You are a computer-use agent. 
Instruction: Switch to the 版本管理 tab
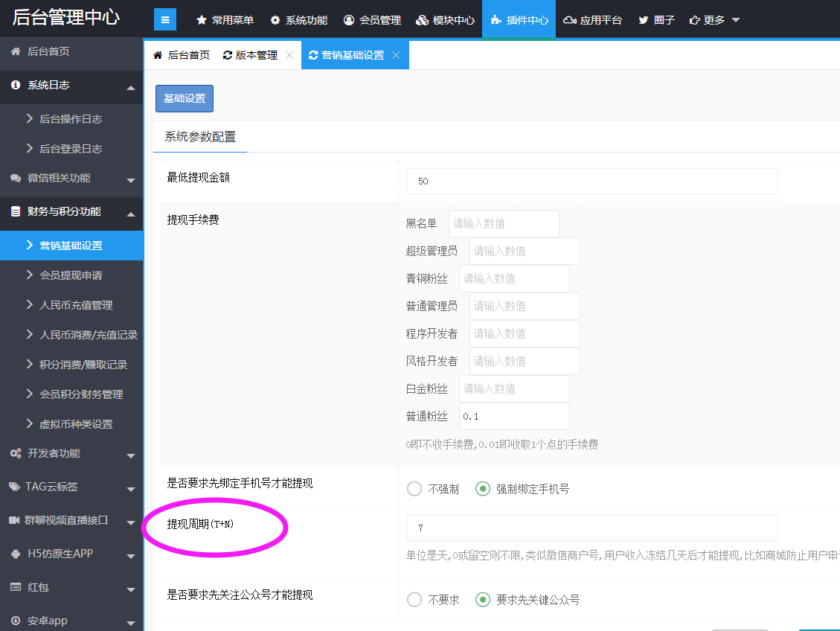[251, 55]
